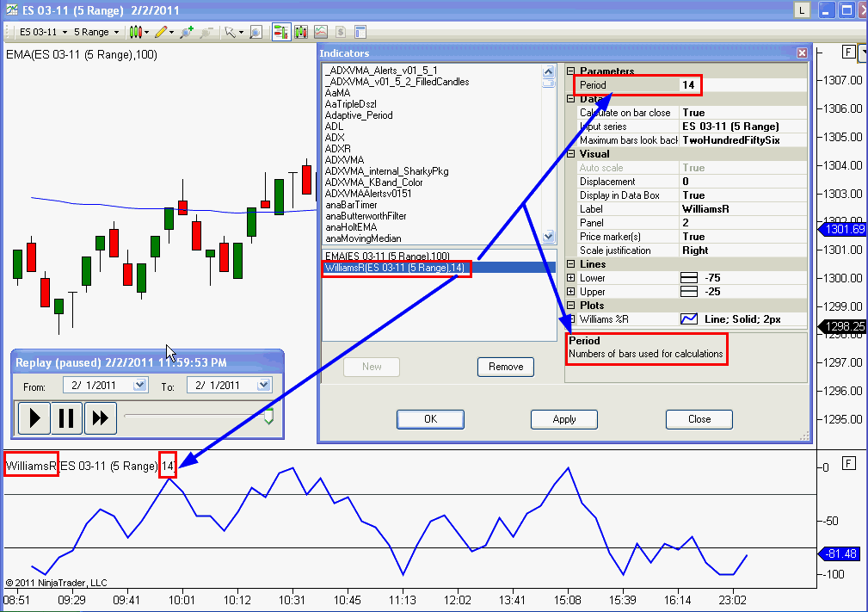Image resolution: width=868 pixels, height=612 pixels.
Task: Select the pencil drawing tools icon
Action: coord(161,32)
